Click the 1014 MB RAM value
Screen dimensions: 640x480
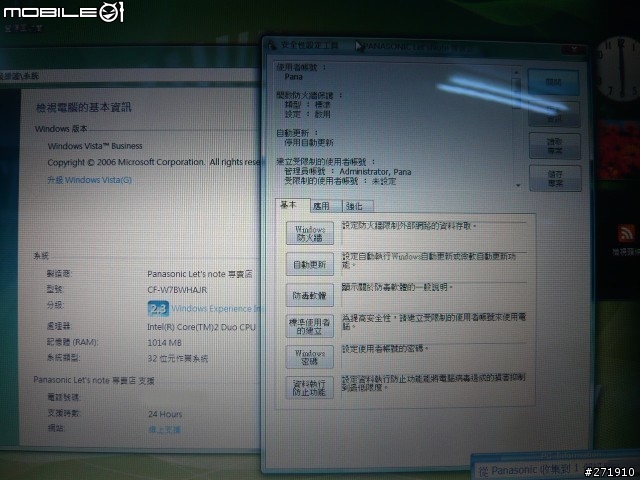164,343
